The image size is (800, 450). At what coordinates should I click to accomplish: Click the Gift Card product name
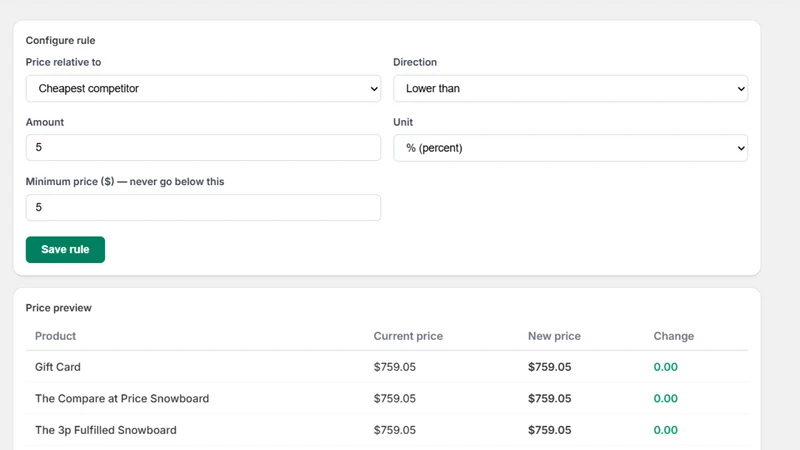pos(58,367)
